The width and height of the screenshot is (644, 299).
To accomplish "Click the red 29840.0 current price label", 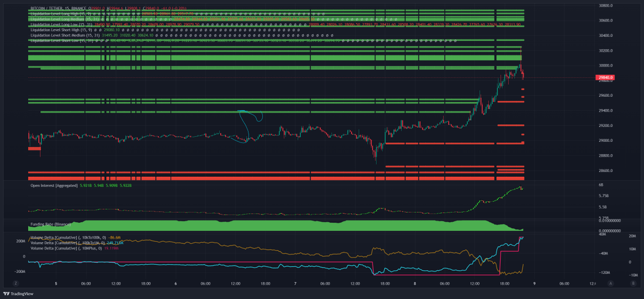I will (605, 78).
